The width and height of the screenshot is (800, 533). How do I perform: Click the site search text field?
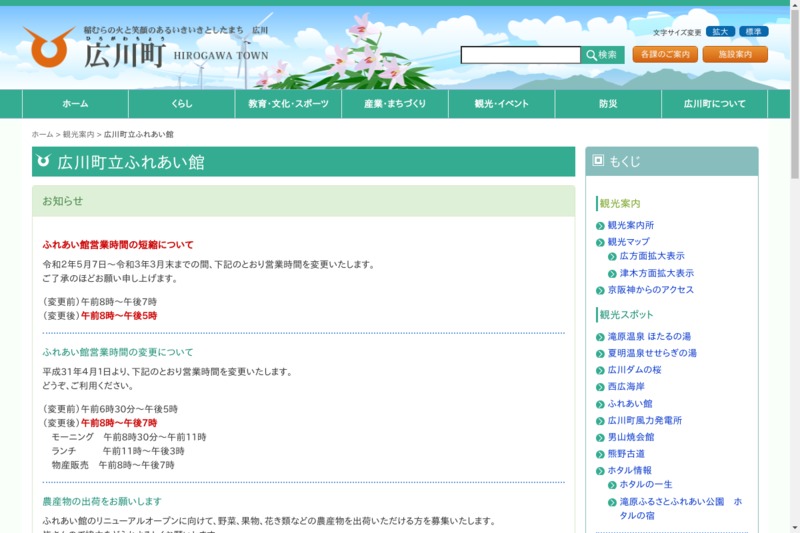tap(520, 55)
